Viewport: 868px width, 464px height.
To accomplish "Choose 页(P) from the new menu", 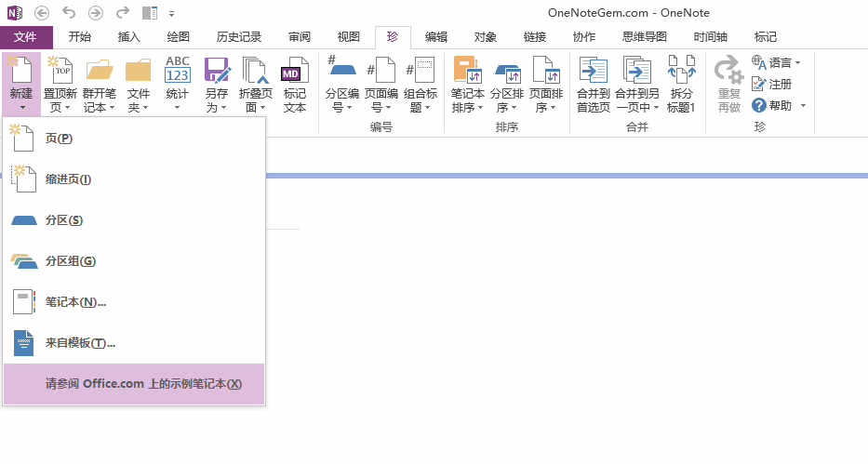I will click(x=134, y=139).
